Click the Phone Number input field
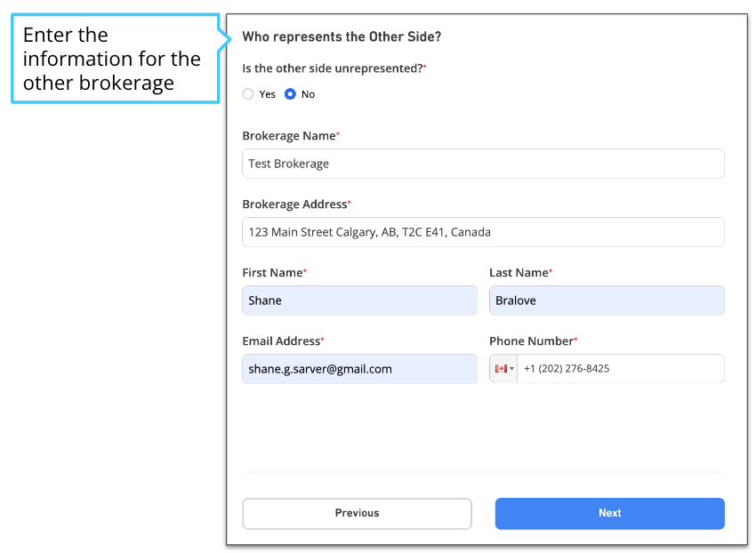This screenshot has width=756, height=553. (621, 369)
